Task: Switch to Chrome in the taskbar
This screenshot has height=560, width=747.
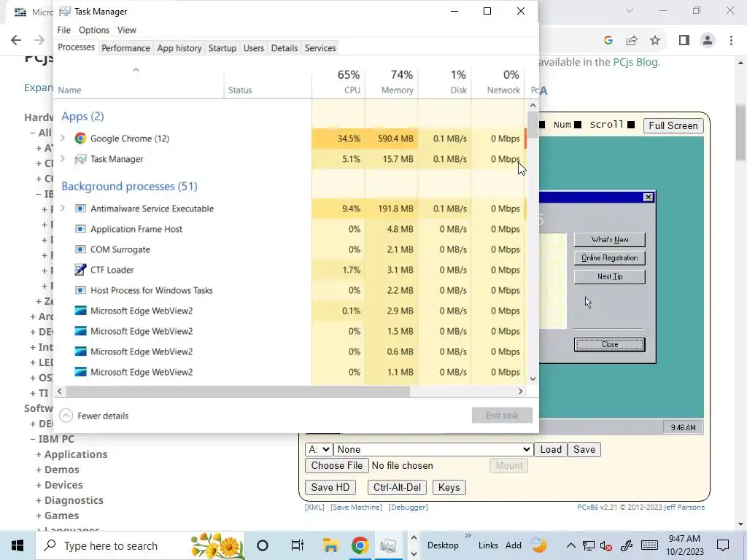Action: coord(360,545)
